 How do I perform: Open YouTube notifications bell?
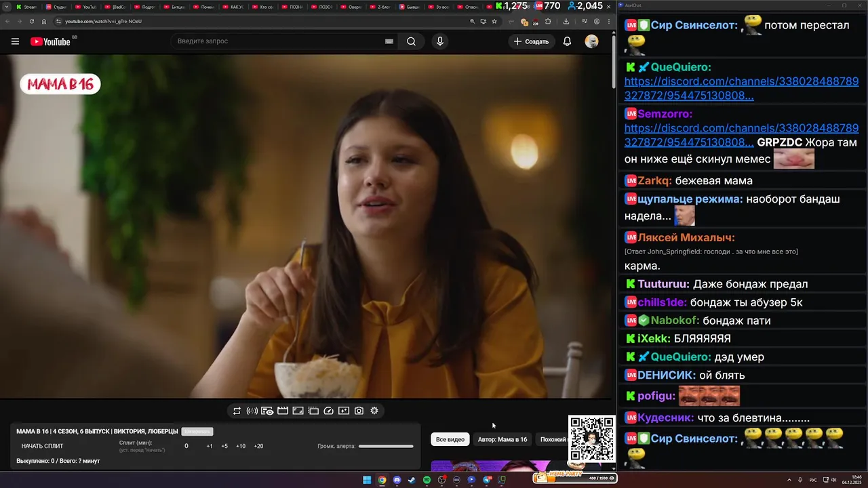[567, 41]
